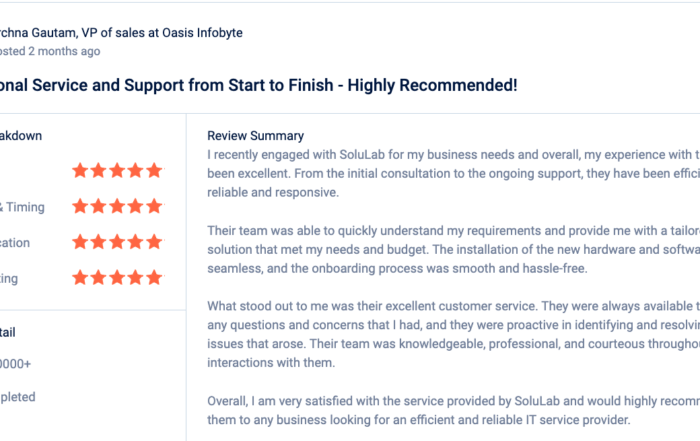Click paragraph starting with I recently engaged with SoluLab

click(454, 174)
